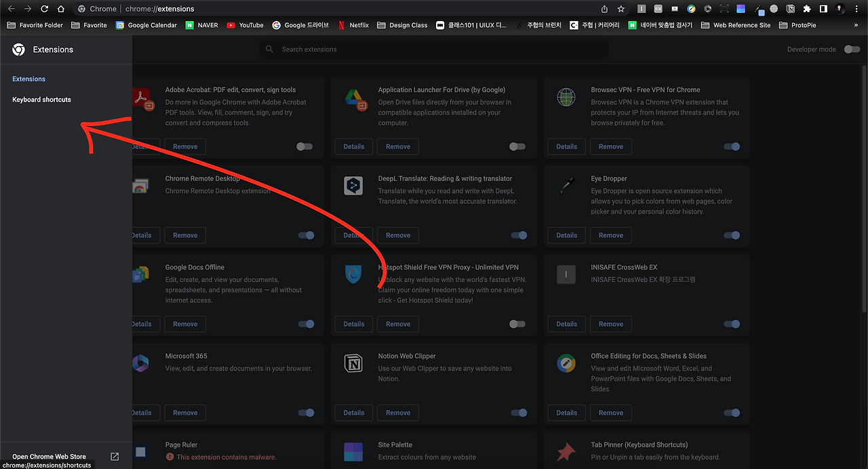Turn on Developer mode
The image size is (868, 469).
click(852, 49)
